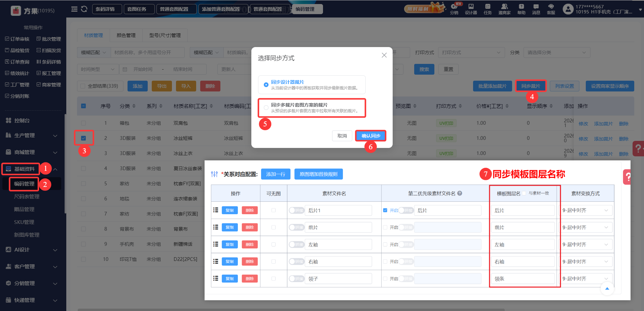The width and height of the screenshot is (644, 311).
Task: Toggle checkbox for row 1 双肩包
Action: [x=83, y=123]
